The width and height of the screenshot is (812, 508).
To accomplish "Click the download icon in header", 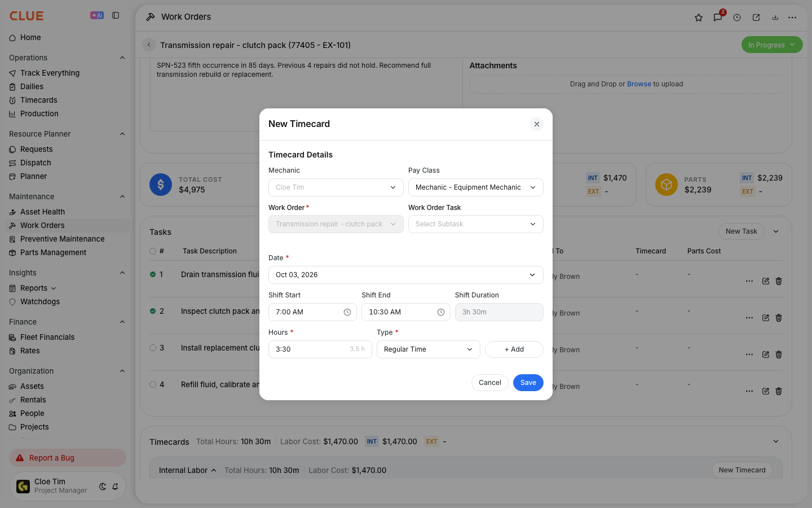I will tap(775, 17).
